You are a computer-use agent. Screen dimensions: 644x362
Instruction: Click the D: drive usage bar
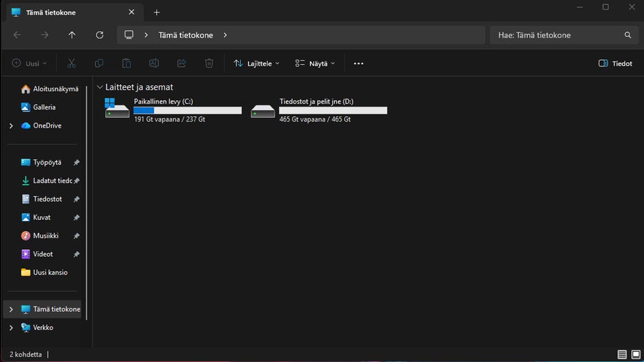333,110
